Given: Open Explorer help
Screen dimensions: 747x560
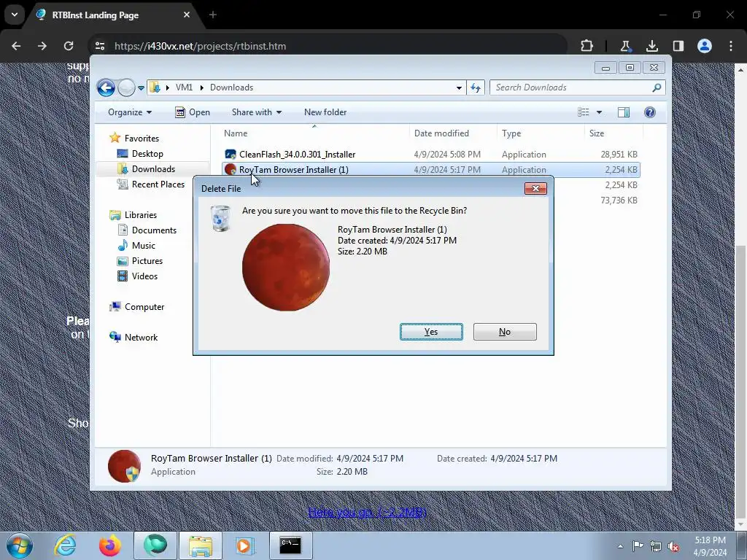Looking at the screenshot, I should tap(650, 112).
